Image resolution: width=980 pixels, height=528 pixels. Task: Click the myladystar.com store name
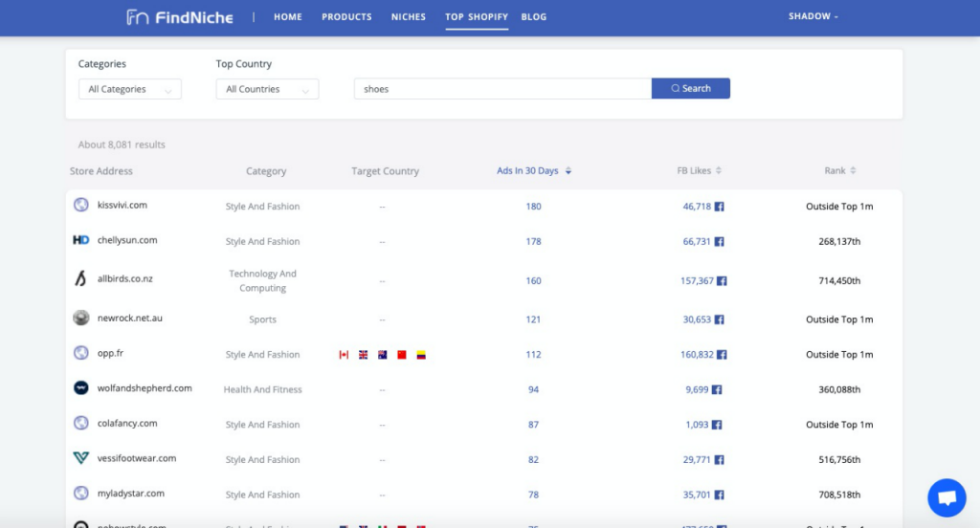pos(131,493)
